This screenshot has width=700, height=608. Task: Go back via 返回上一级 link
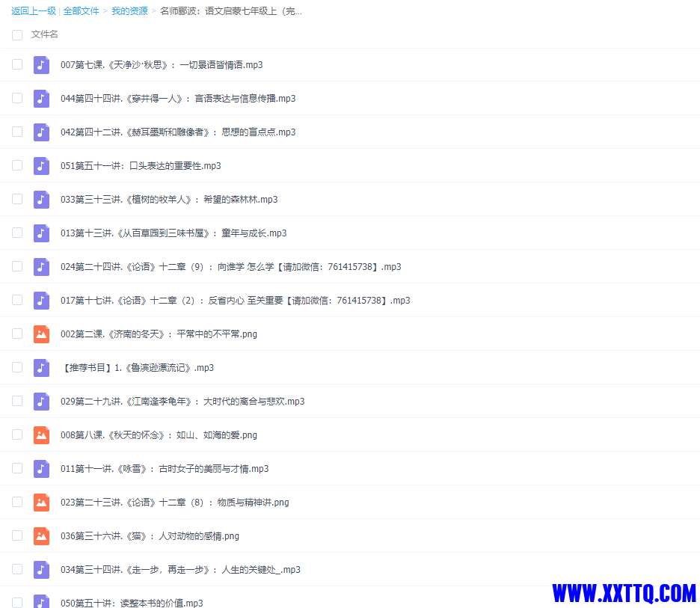34,11
